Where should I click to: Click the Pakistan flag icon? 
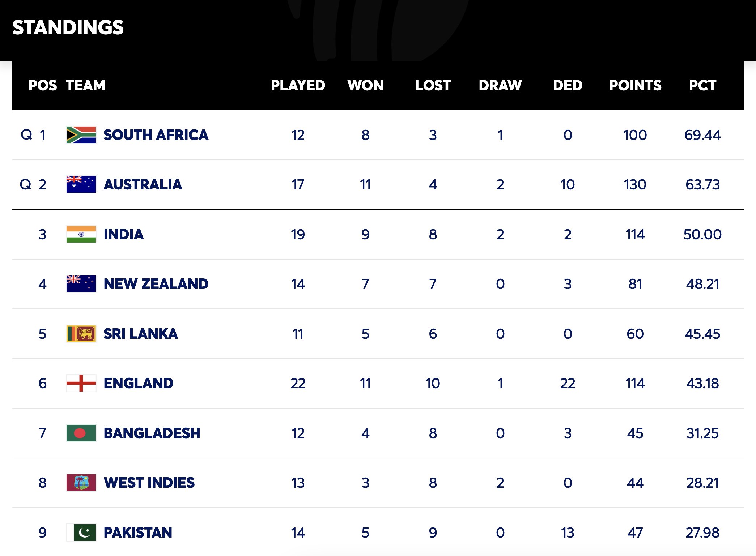[x=81, y=533]
